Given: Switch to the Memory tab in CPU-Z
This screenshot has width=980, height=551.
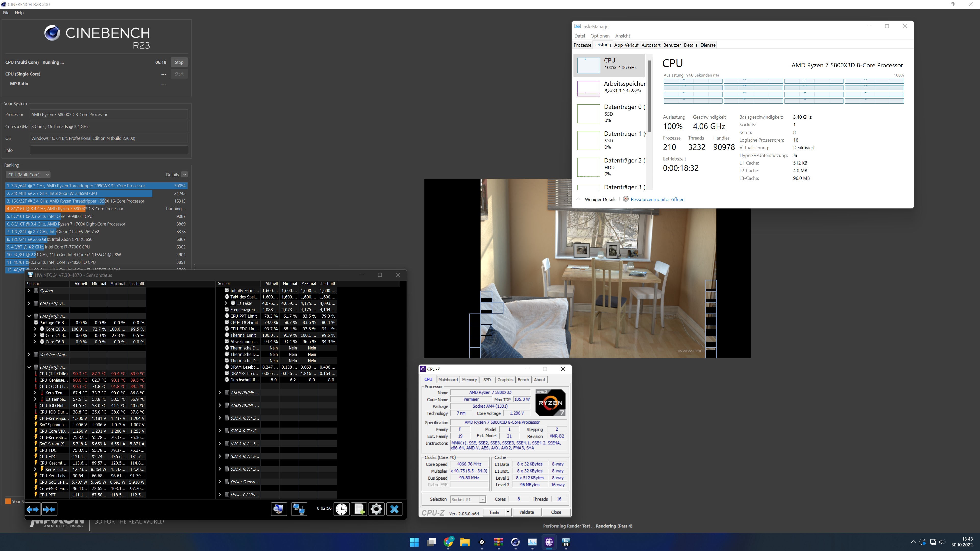Looking at the screenshot, I should (469, 380).
